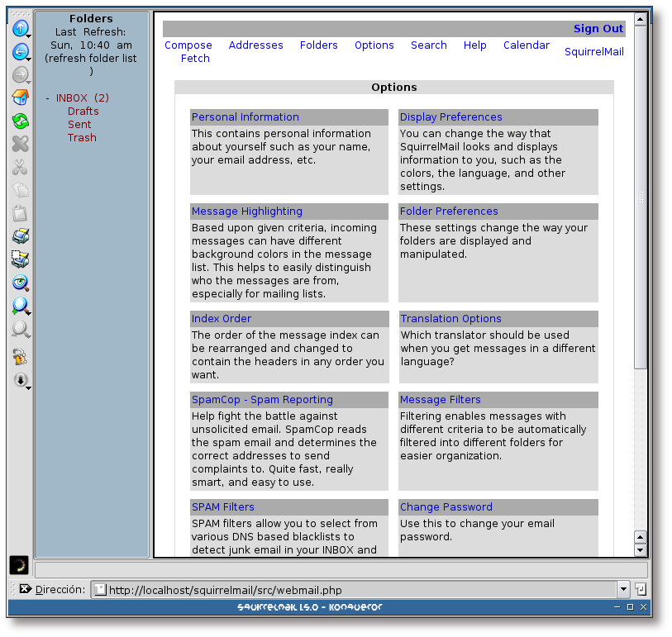Reload the page with the green refresh icon

(x=20, y=121)
